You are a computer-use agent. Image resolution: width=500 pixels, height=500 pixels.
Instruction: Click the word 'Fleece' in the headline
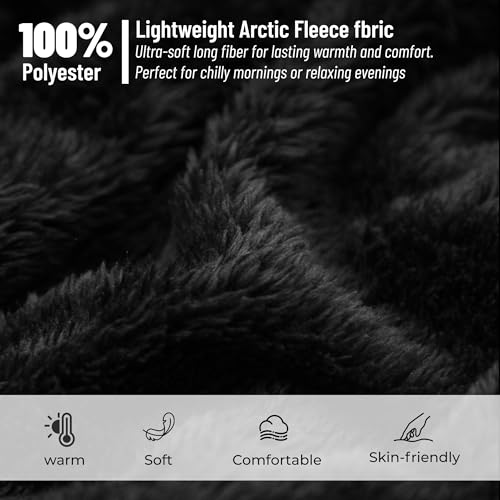(x=321, y=30)
